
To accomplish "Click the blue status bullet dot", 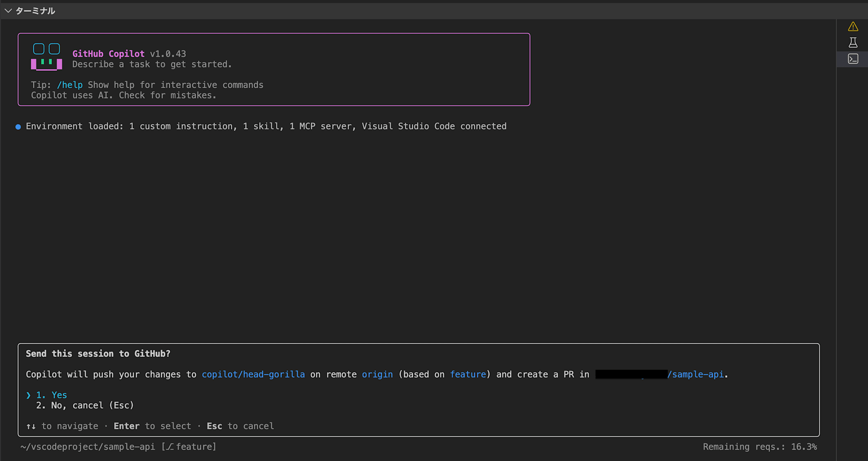I will click(x=18, y=127).
